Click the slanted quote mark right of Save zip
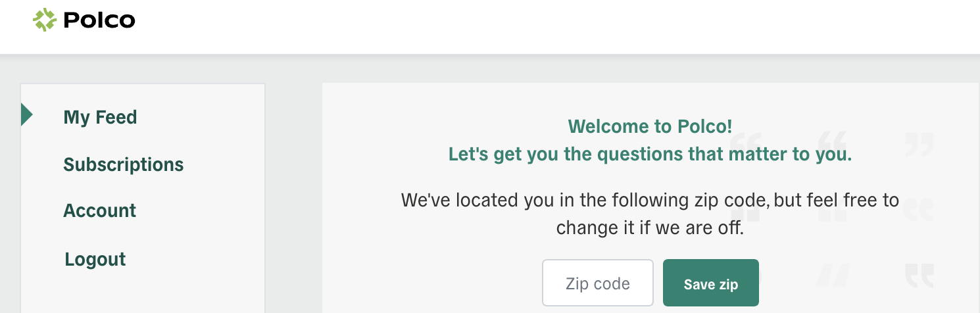980x313 pixels. pos(833,276)
